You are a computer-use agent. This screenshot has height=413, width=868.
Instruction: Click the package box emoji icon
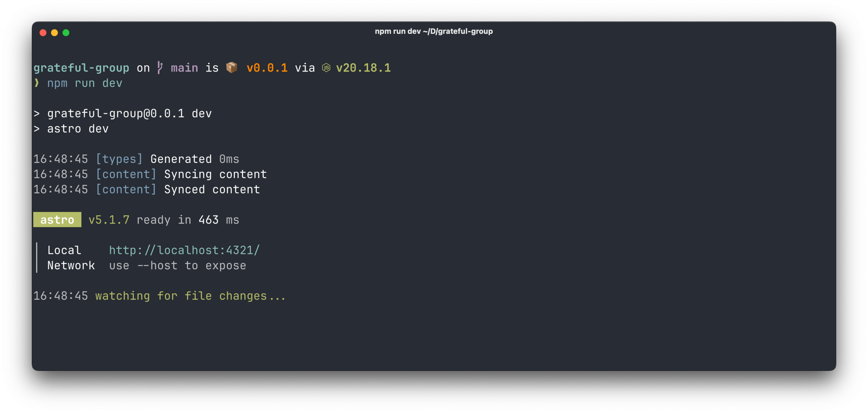pyautogui.click(x=232, y=67)
